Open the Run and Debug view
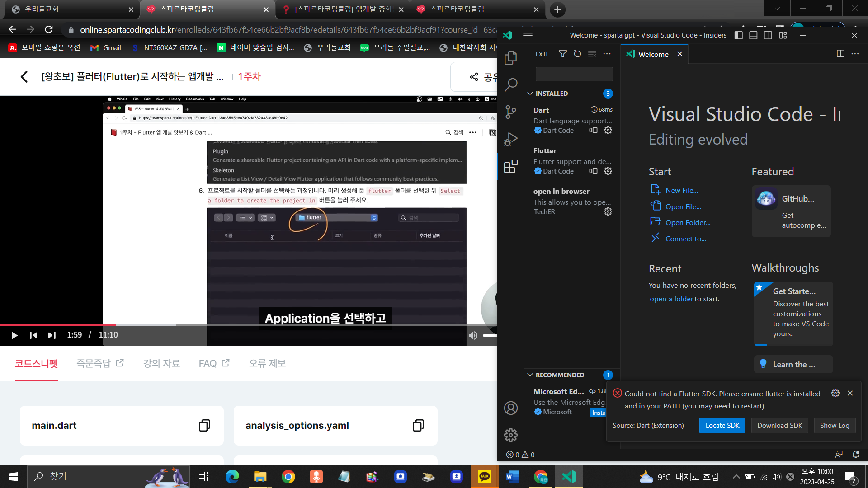 (511, 139)
